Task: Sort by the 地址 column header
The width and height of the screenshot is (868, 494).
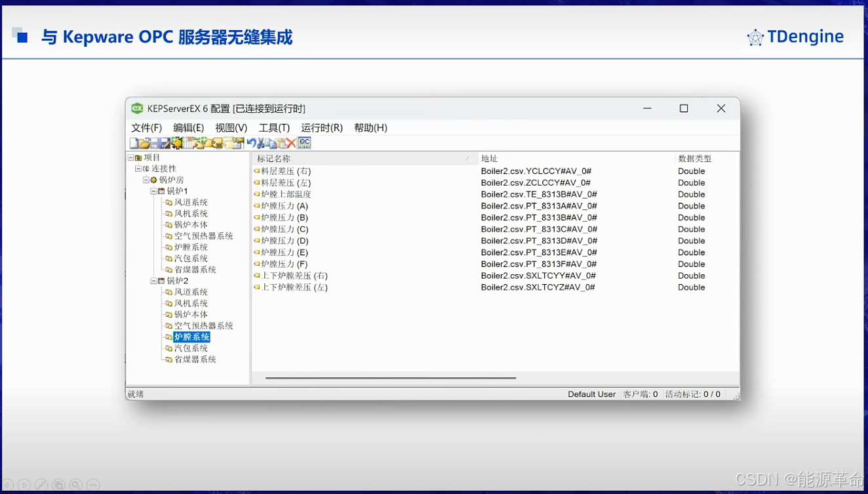Action: click(x=576, y=159)
